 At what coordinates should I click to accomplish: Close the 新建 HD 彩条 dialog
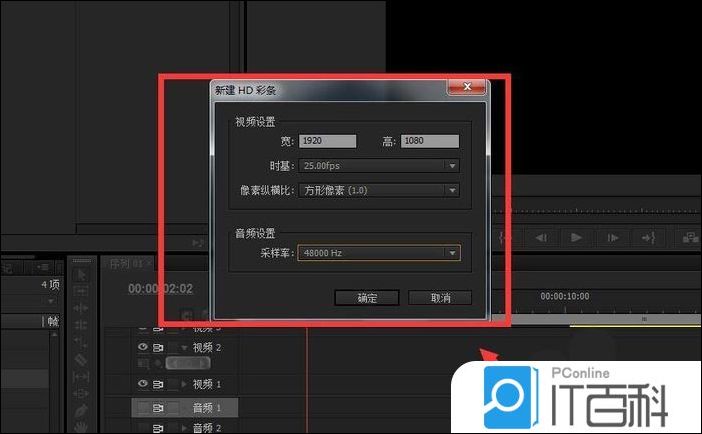tap(467, 86)
